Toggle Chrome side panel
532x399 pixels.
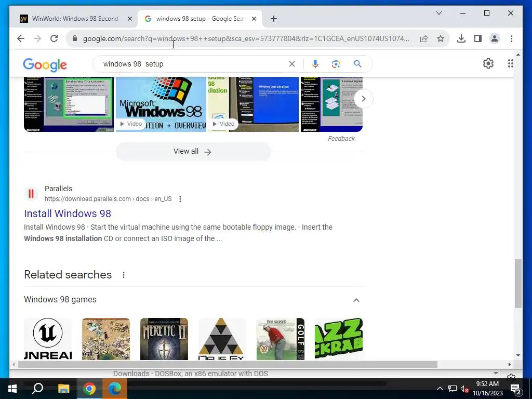478,38
